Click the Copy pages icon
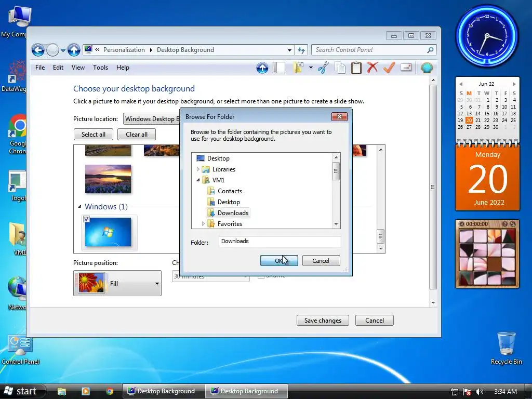 click(340, 68)
